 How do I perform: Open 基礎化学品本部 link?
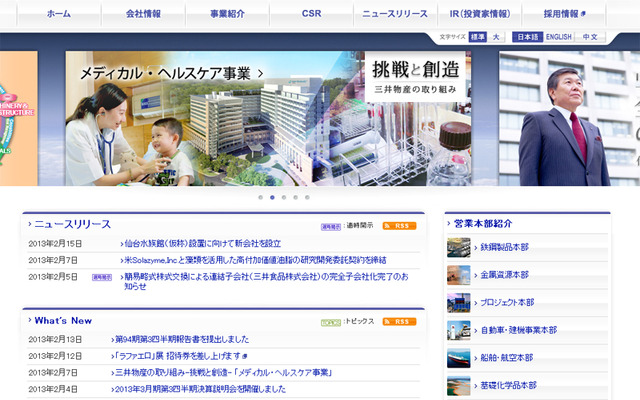(x=508, y=386)
